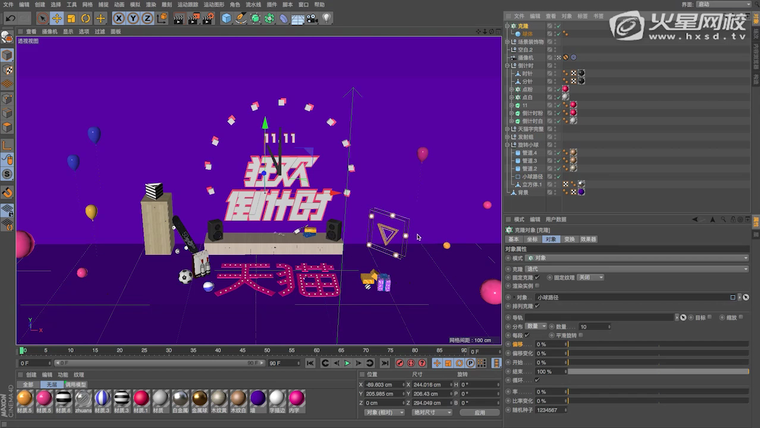
Task: Select the Move tool in the toolbar
Action: tap(57, 18)
